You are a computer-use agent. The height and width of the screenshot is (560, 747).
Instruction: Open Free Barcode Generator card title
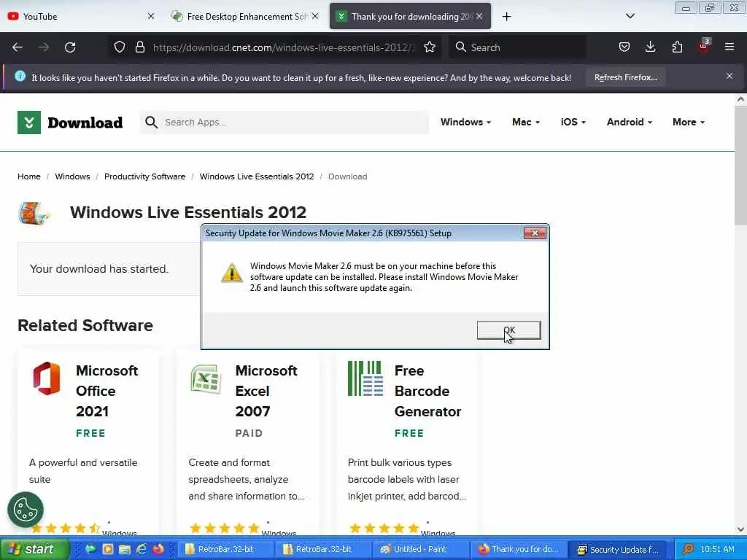coord(427,391)
